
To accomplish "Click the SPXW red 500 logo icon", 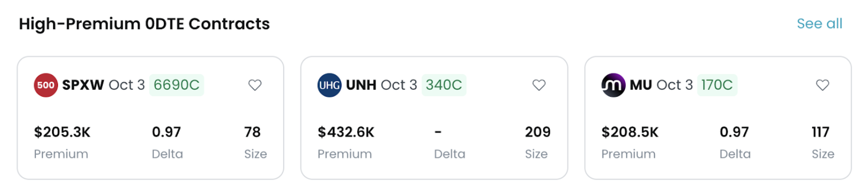I will [x=46, y=85].
